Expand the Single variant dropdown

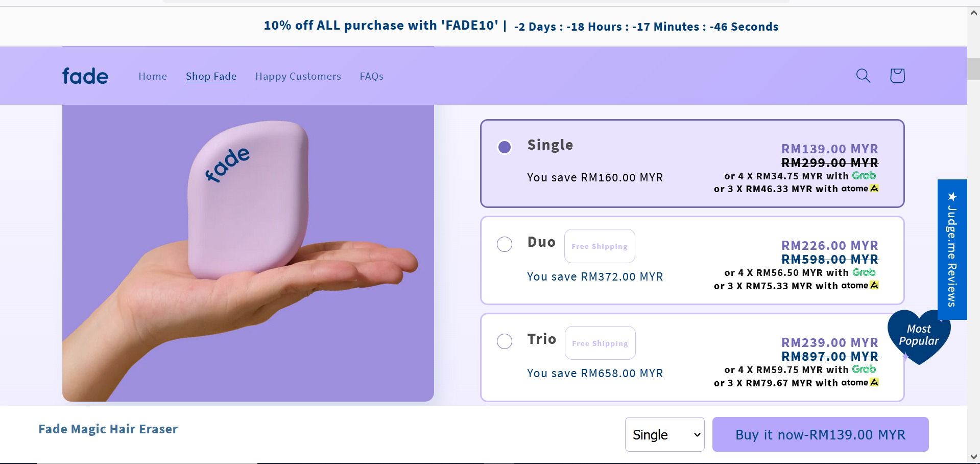(x=664, y=434)
